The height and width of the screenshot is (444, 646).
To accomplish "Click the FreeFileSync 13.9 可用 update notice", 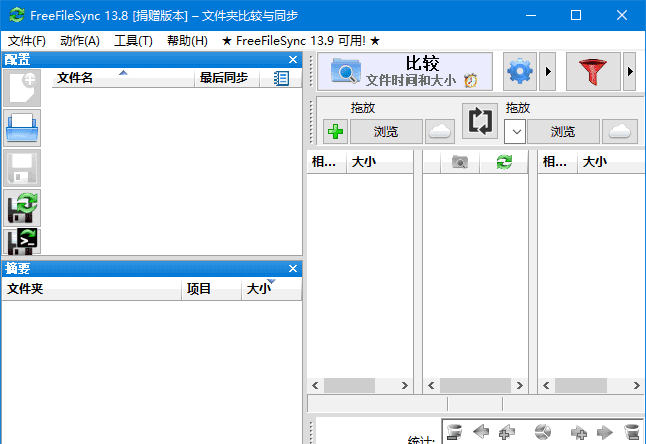I will 300,41.
